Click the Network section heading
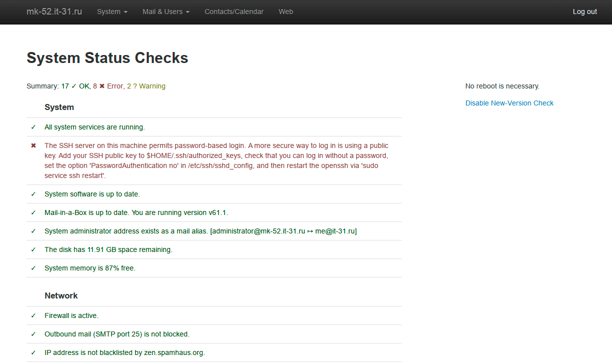The height and width of the screenshot is (364, 612). (61, 295)
